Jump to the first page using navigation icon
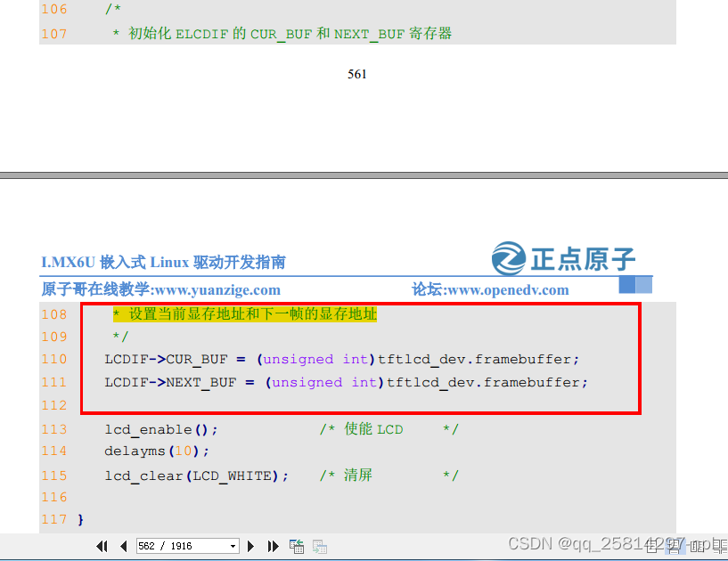This screenshot has width=728, height=561. click(x=102, y=546)
